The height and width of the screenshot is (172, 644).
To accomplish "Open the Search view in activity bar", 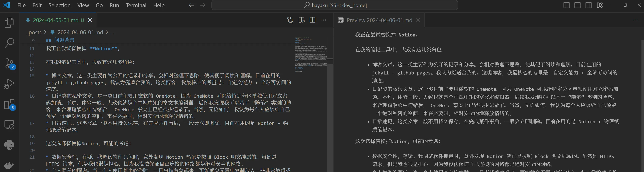I will (9, 43).
